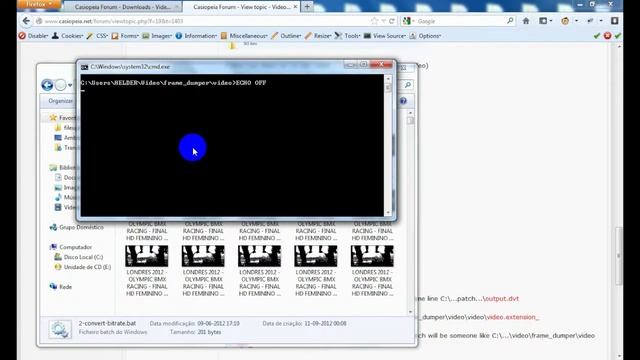Click the search magnifier in Firefox
640x360 pixels.
[x=510, y=21]
